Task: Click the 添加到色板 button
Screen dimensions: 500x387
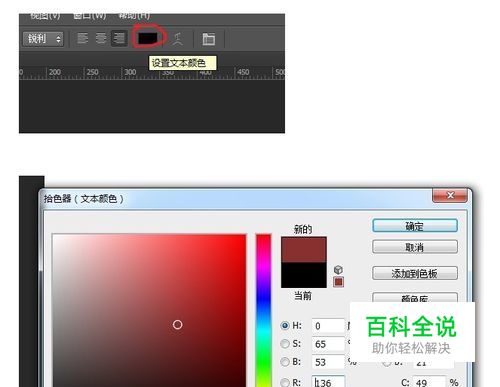Action: (415, 273)
